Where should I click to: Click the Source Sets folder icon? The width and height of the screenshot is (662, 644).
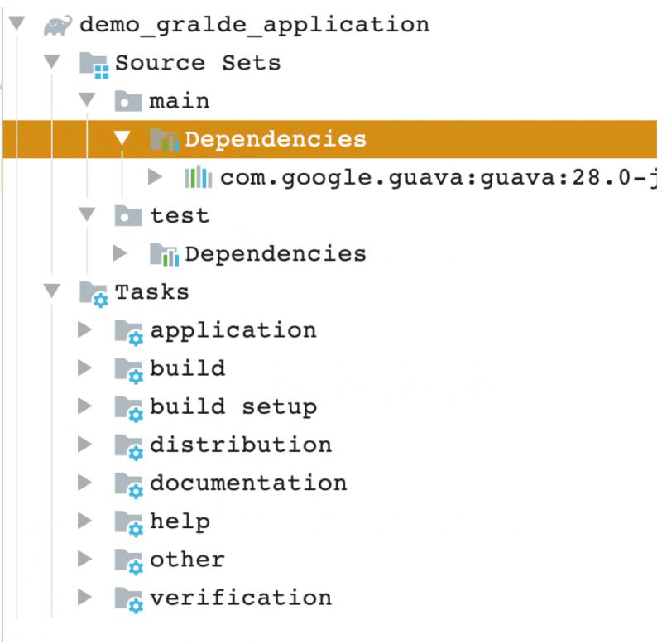click(x=94, y=64)
